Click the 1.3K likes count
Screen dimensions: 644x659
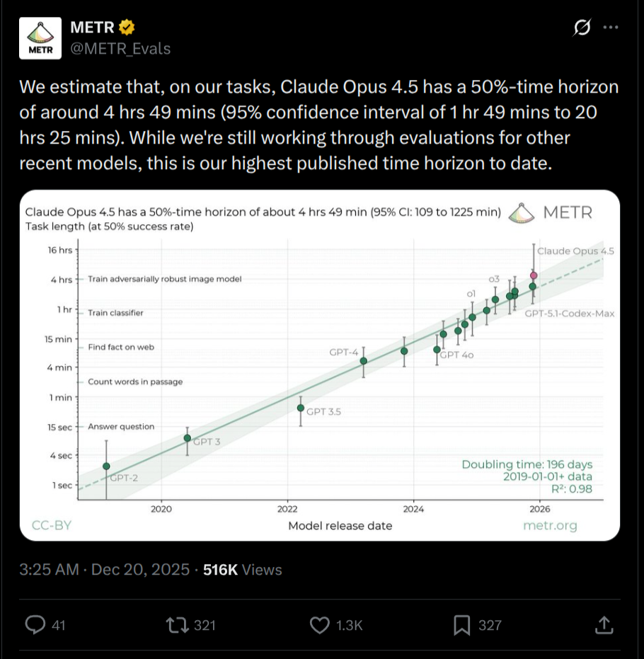(x=349, y=625)
